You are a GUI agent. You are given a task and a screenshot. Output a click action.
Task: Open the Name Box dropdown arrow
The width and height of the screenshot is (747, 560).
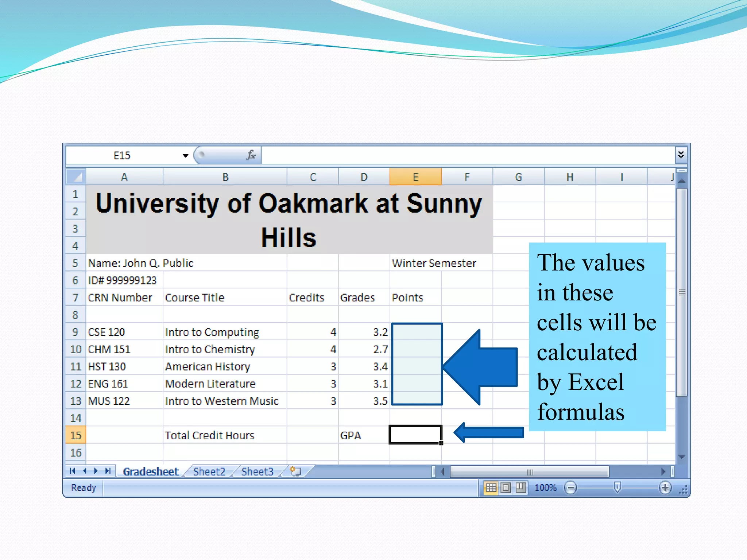[x=185, y=156]
